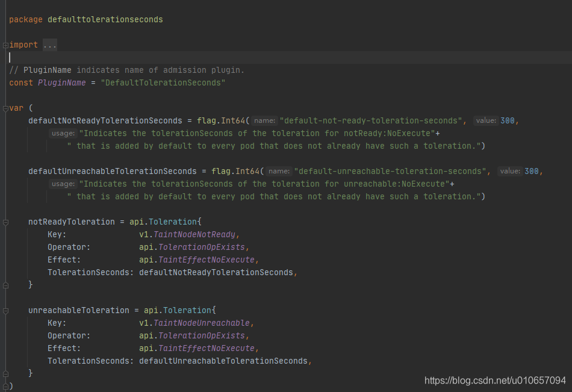
Task: Click the comment line about PluginName
Action: tap(126, 70)
